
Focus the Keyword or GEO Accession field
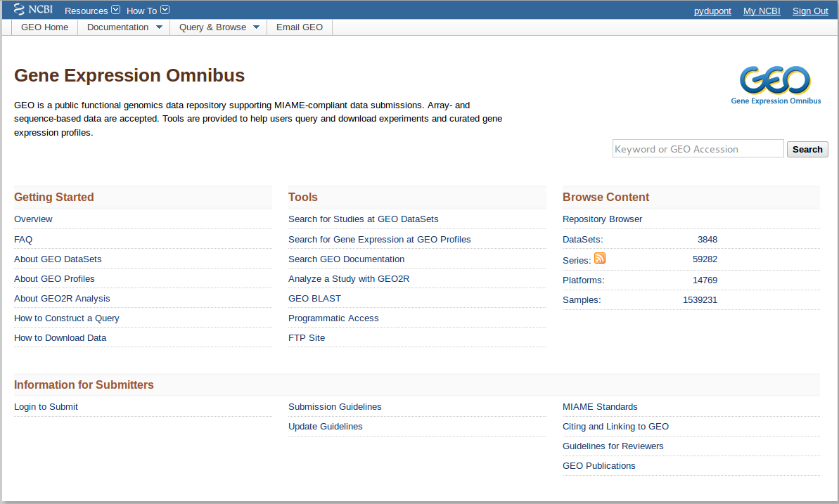pos(697,149)
